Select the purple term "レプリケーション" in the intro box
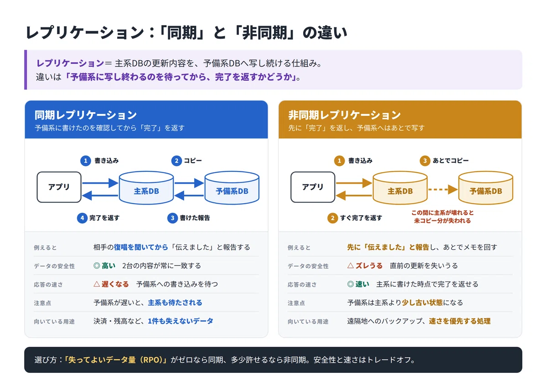The image size is (547, 392). click(x=70, y=63)
